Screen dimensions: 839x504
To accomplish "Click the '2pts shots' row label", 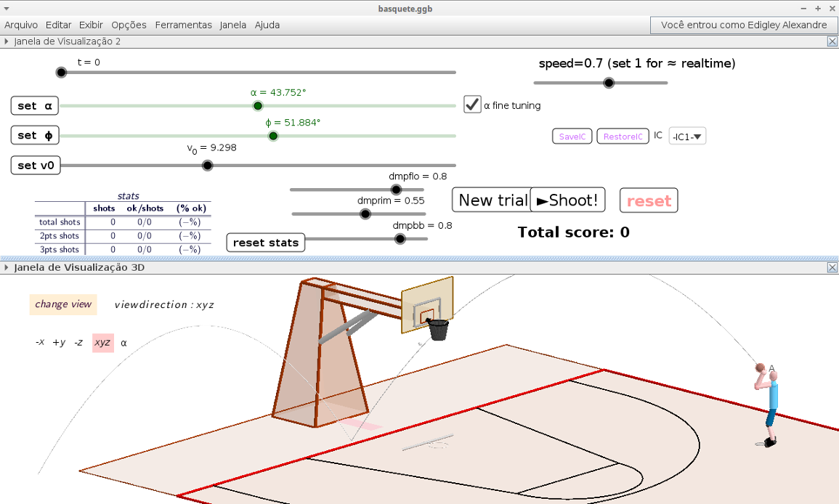I will 60,236.
